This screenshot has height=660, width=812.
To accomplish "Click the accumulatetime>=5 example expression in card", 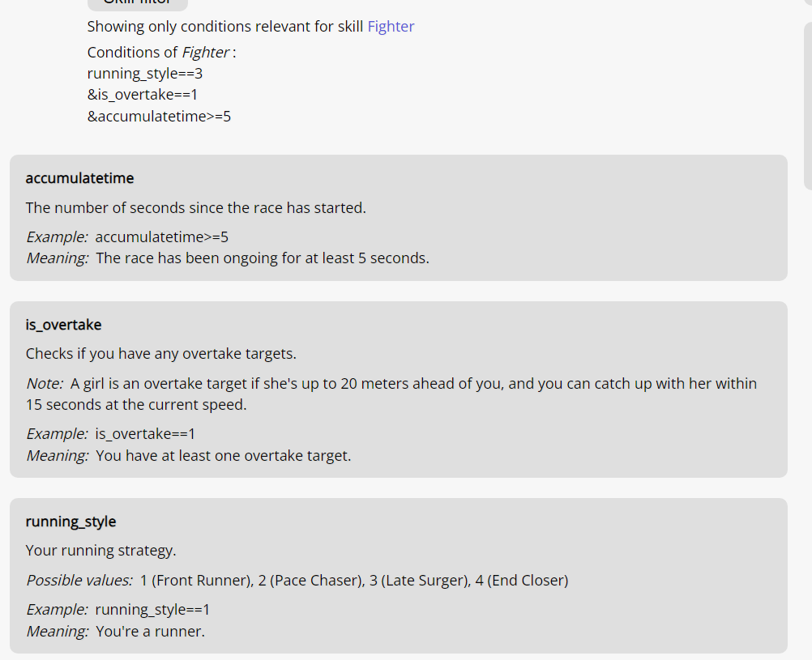I will tap(161, 237).
